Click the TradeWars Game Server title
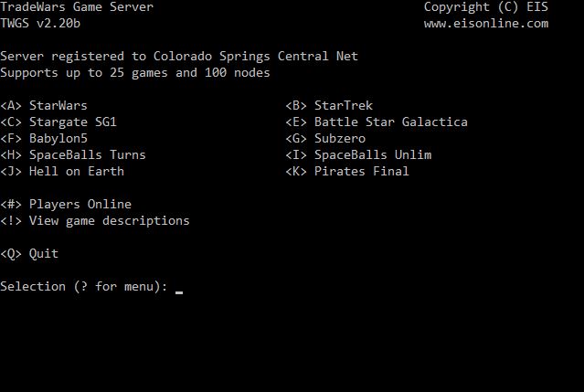The height and width of the screenshot is (392, 584). [x=77, y=6]
